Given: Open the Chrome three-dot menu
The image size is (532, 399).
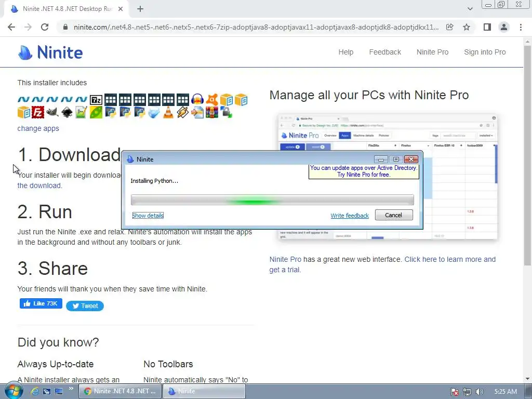Looking at the screenshot, I should [521, 27].
